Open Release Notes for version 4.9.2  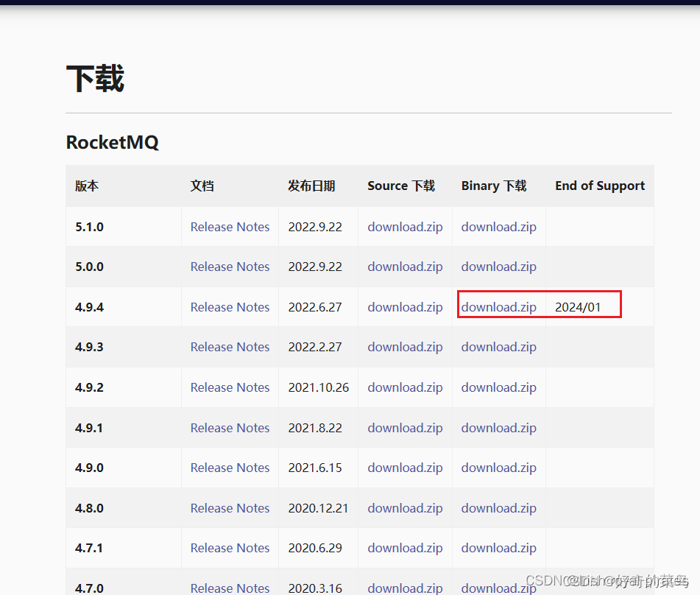click(x=230, y=387)
